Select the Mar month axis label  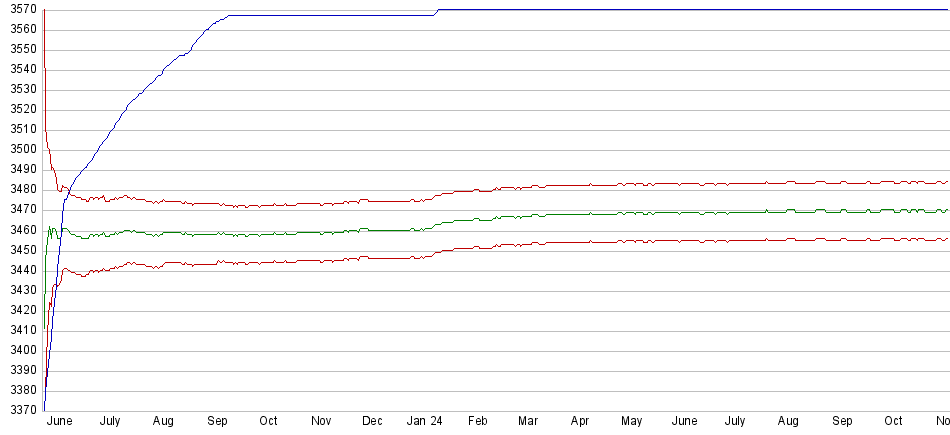528,422
